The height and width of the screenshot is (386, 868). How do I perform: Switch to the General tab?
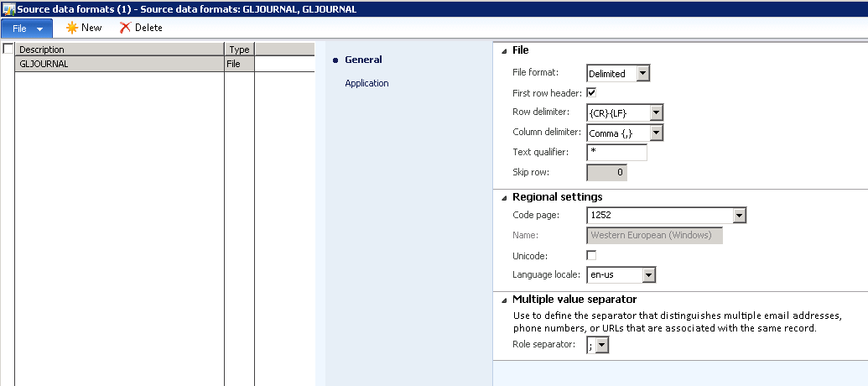coord(363,60)
